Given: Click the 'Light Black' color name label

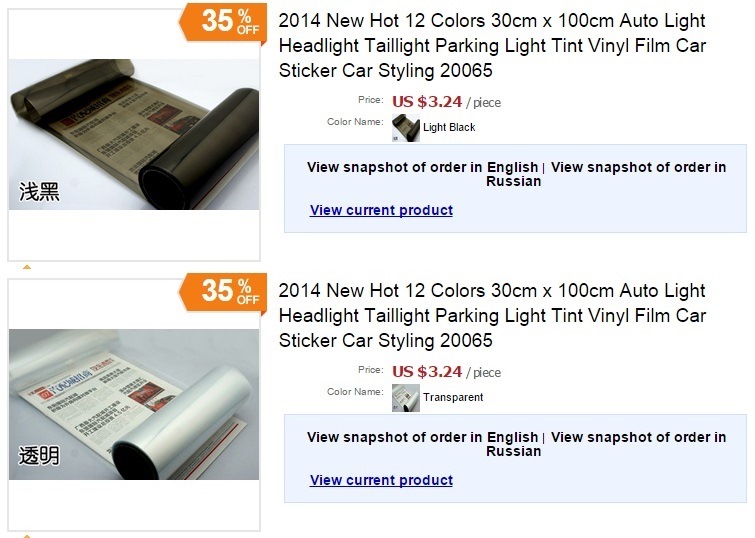Looking at the screenshot, I should coord(449,128).
